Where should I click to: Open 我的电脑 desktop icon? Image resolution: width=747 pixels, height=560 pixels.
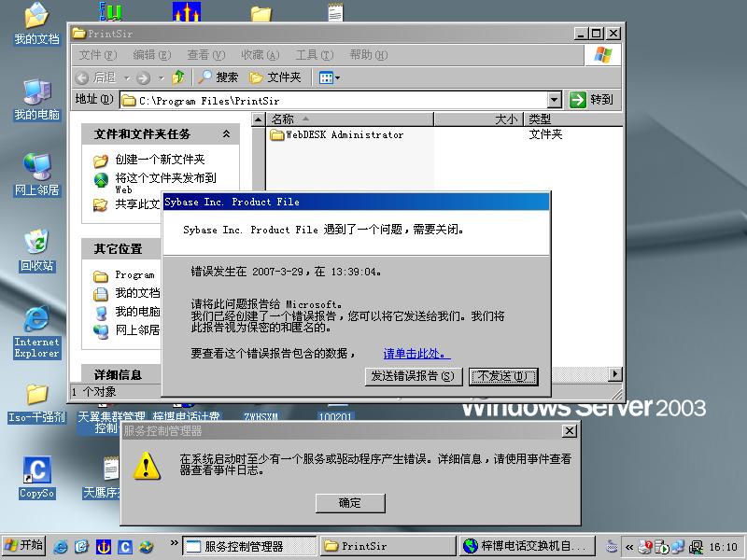[x=36, y=100]
